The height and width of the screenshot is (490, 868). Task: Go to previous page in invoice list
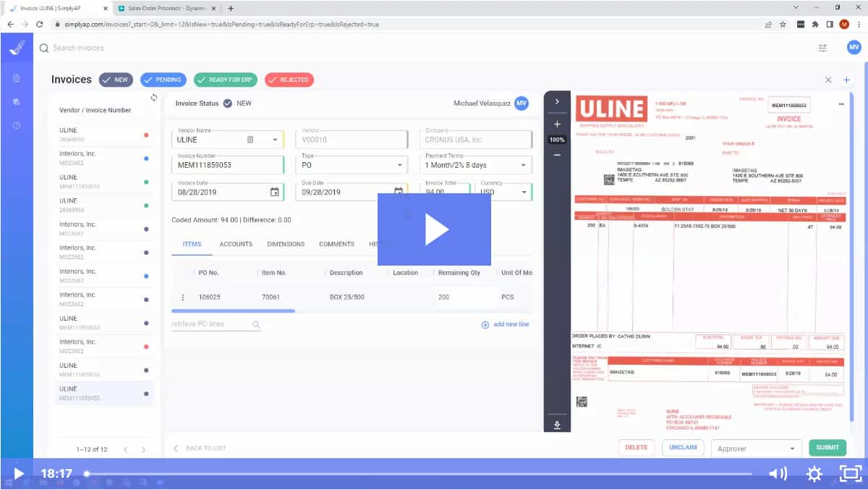coord(125,449)
